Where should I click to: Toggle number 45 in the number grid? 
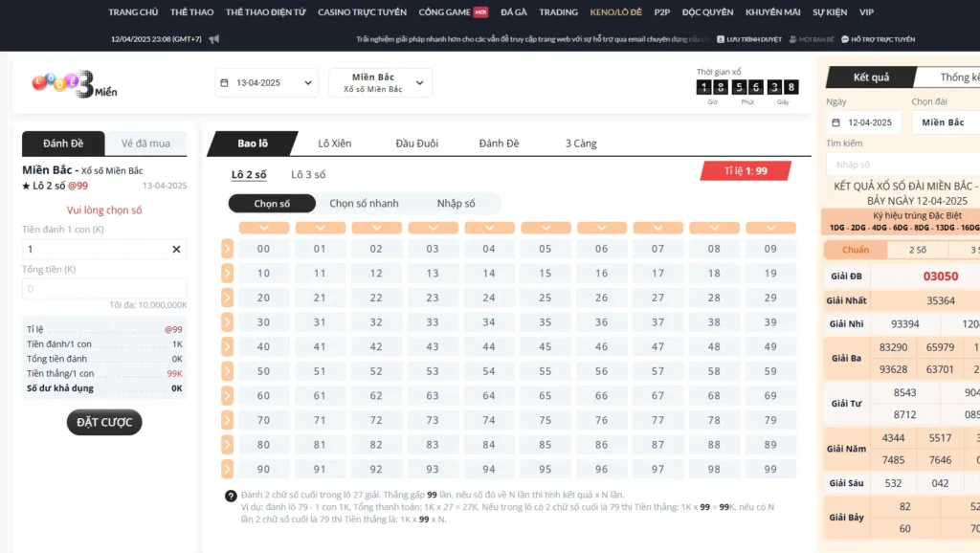546,346
